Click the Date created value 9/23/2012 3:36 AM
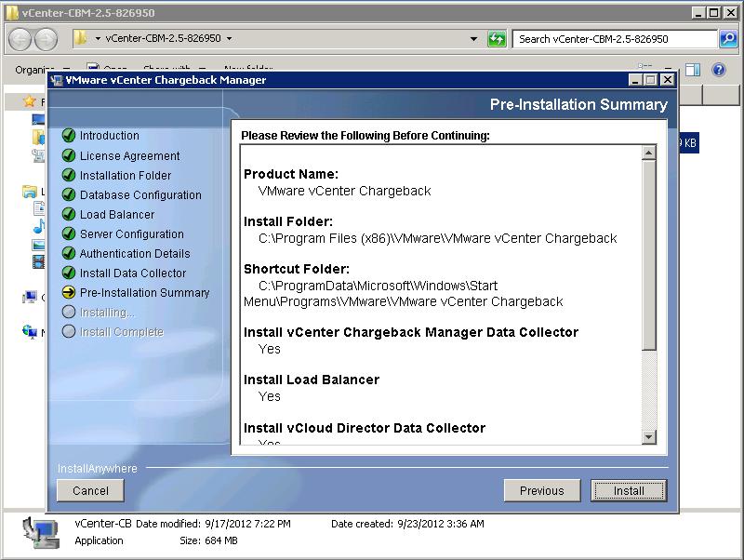Viewport: 744px width, 560px height. pos(441,524)
